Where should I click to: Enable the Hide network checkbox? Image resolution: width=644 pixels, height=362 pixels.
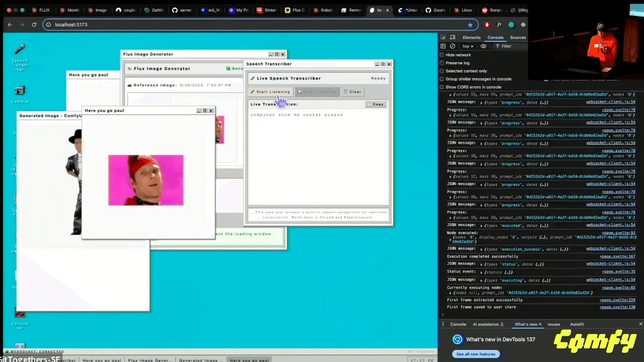tap(442, 55)
